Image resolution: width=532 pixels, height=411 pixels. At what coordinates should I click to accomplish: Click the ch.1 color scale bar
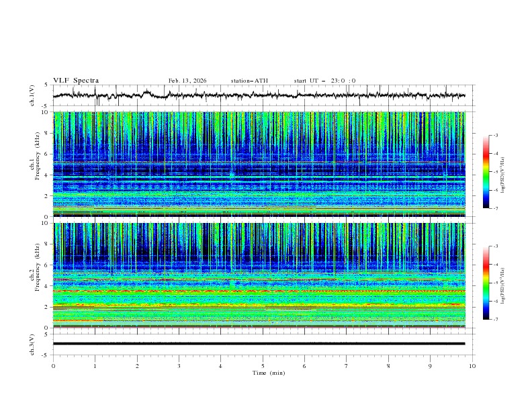click(x=486, y=172)
